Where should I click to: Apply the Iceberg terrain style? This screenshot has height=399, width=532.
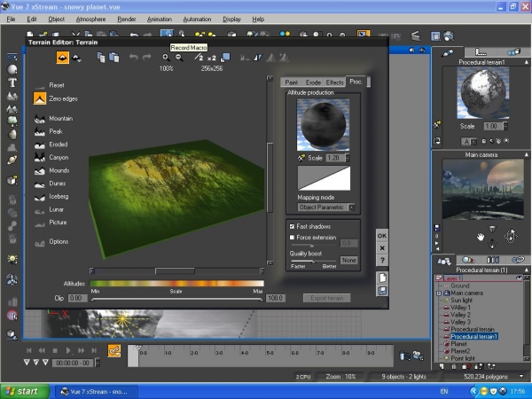coord(59,197)
